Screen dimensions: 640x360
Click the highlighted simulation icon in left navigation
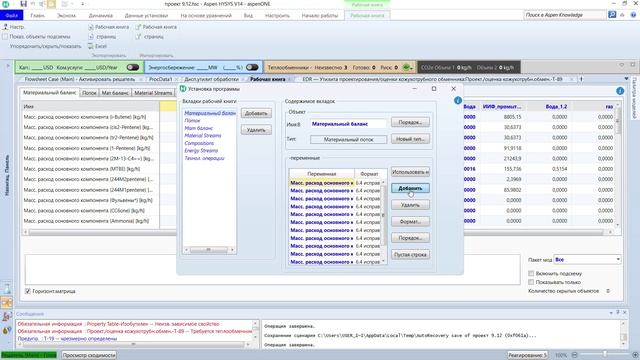7,302
